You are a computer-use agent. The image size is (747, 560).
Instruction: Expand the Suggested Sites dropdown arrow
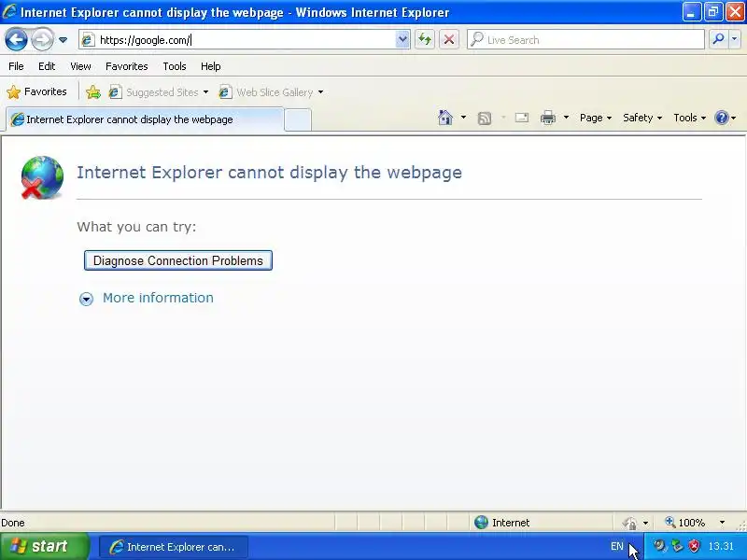coord(205,91)
